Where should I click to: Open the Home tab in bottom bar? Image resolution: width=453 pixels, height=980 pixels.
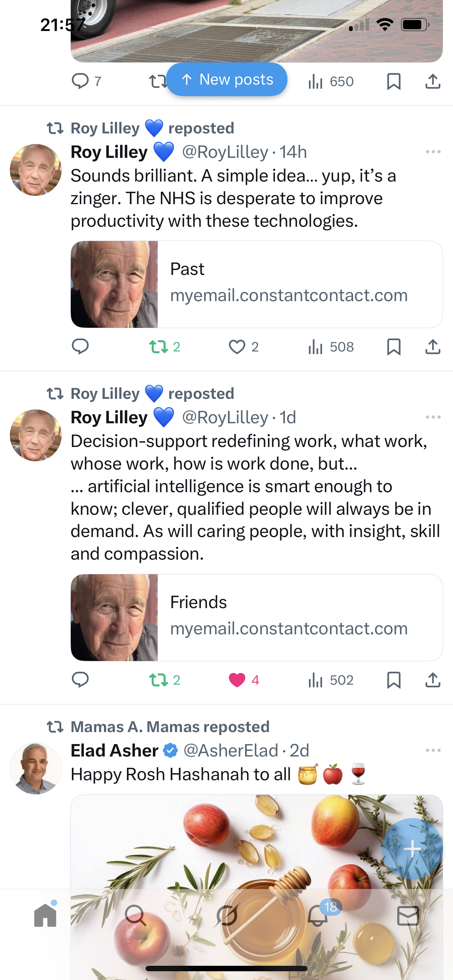coord(45,915)
